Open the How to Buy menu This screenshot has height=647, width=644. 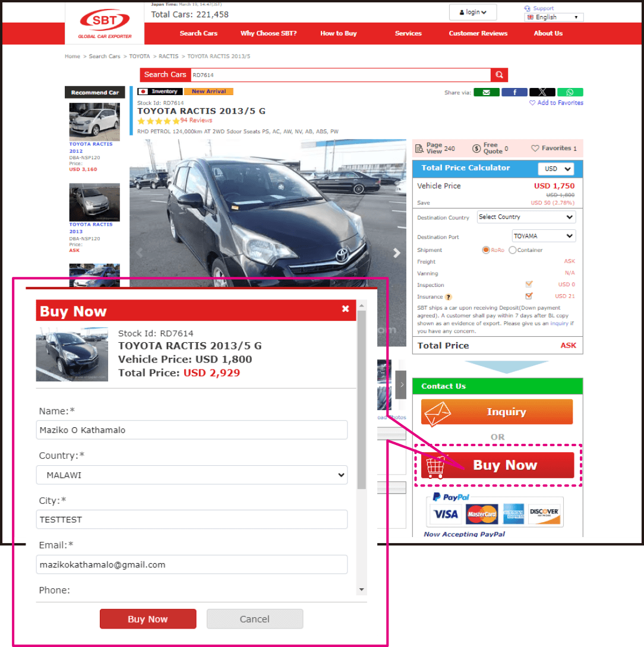pos(338,33)
